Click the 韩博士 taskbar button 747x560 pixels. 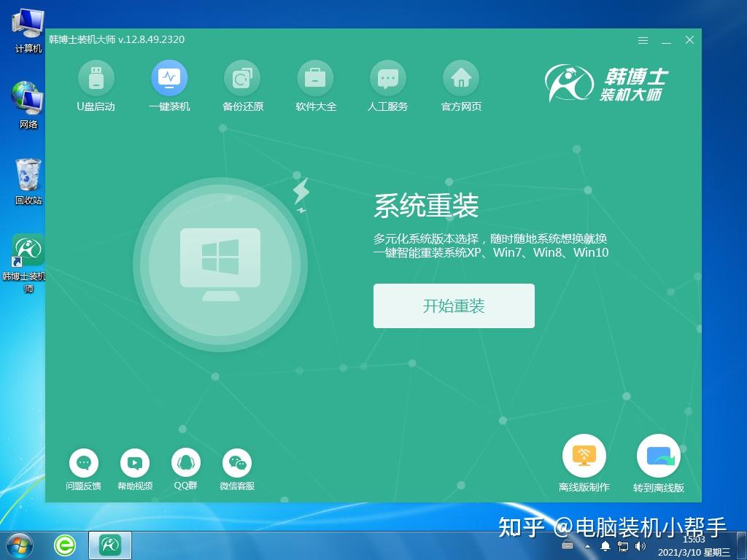pos(110,545)
